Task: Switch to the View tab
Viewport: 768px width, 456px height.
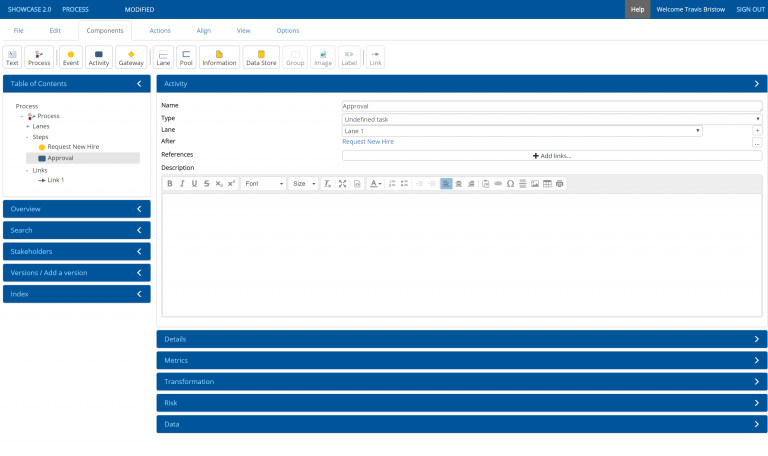Action: tap(243, 30)
